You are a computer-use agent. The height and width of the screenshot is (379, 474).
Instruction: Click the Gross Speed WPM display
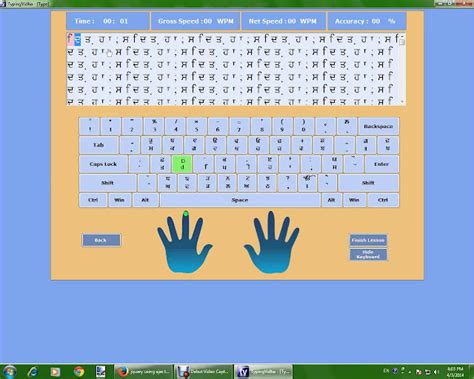[195, 21]
